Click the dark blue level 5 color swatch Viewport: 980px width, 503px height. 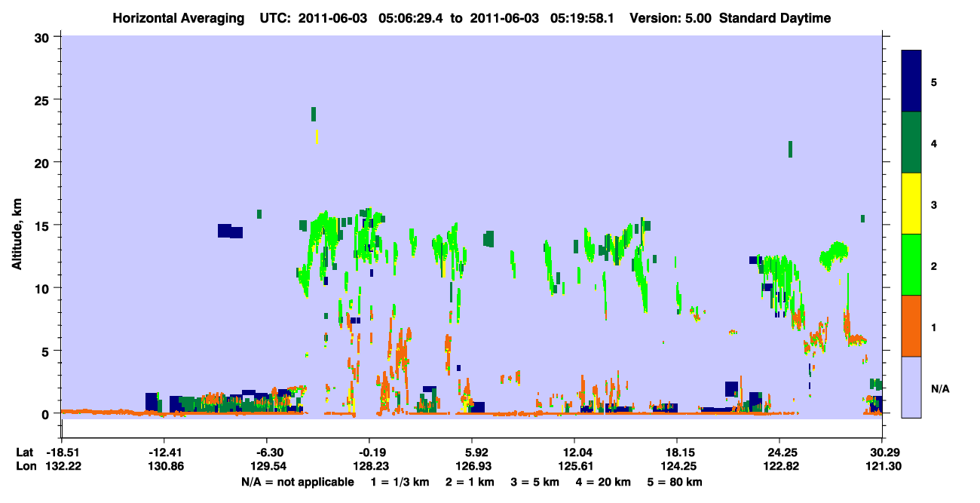911,81
